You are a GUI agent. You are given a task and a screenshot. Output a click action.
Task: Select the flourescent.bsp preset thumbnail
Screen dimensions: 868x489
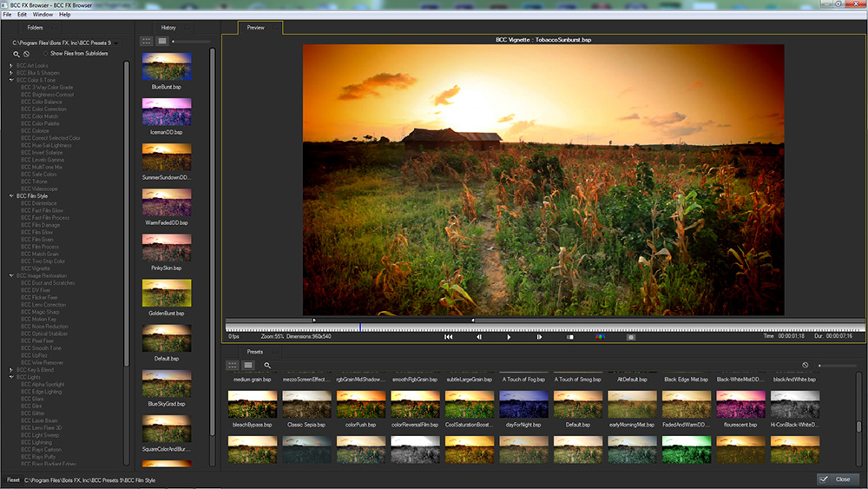740,404
